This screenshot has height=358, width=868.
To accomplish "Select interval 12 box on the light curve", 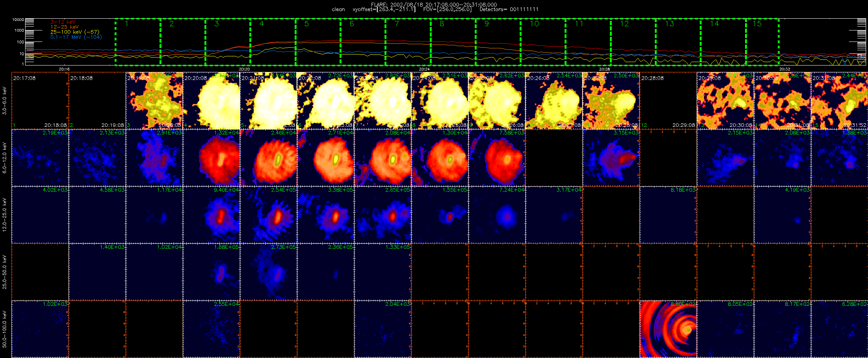I will point(633,41).
